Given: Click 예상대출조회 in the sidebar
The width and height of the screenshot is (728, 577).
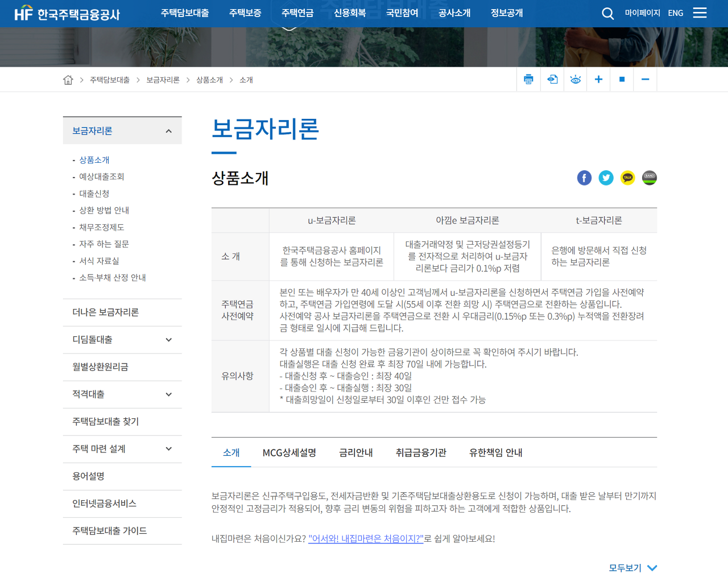Looking at the screenshot, I should coord(102,177).
